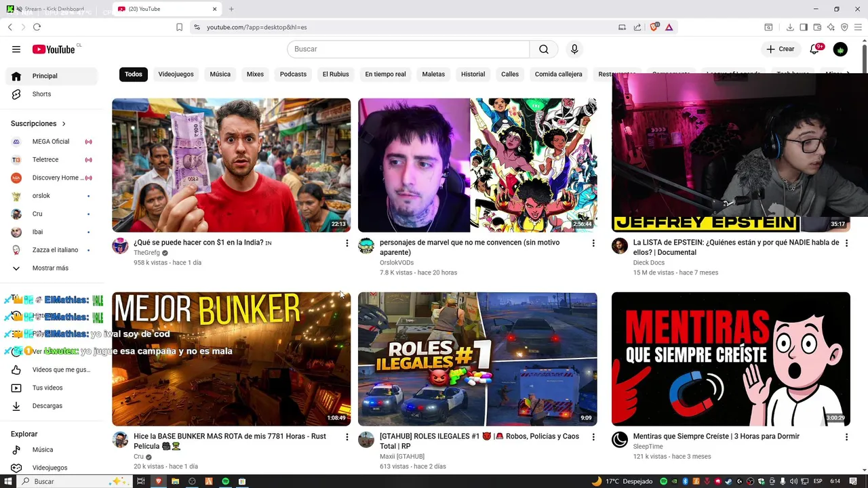Open options menu for ROLES ILEGALES video
This screenshot has height=488, width=868.
593,437
